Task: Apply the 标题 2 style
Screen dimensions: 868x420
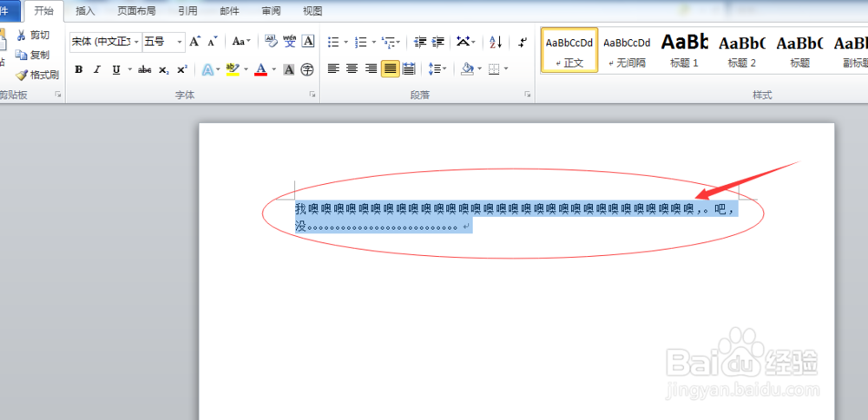Action: pyautogui.click(x=742, y=50)
